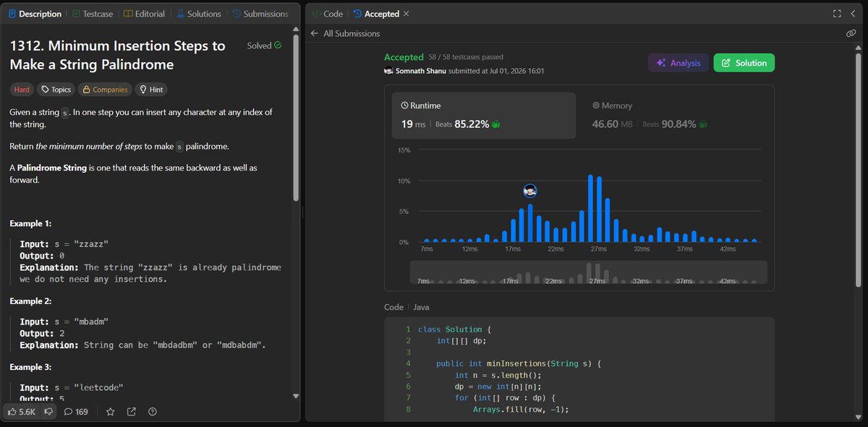Open the Analysis button

[678, 63]
